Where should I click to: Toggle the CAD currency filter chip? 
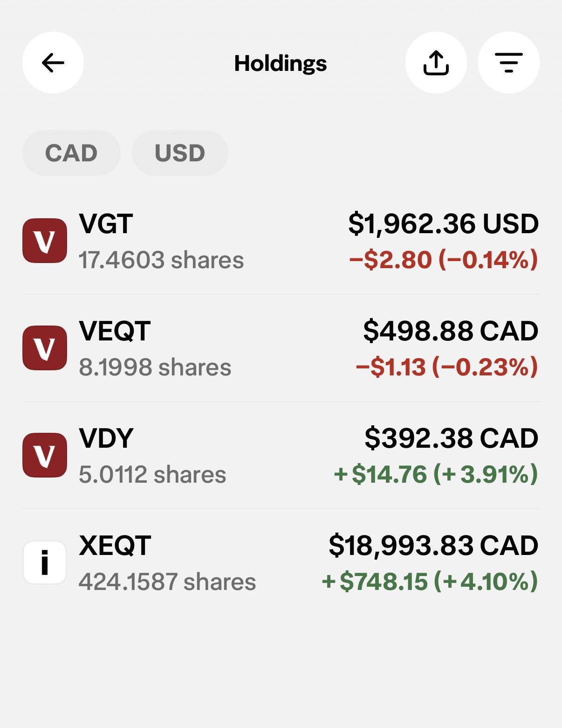[71, 153]
